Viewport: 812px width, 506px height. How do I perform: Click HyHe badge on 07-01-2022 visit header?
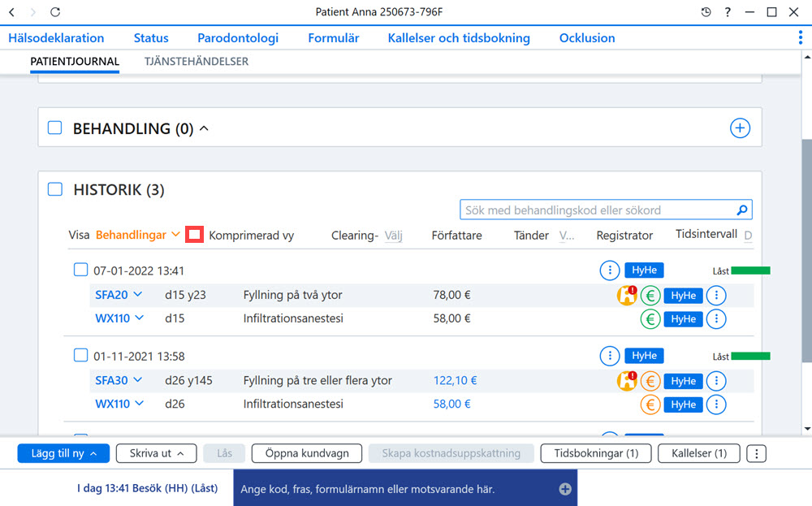[644, 270]
